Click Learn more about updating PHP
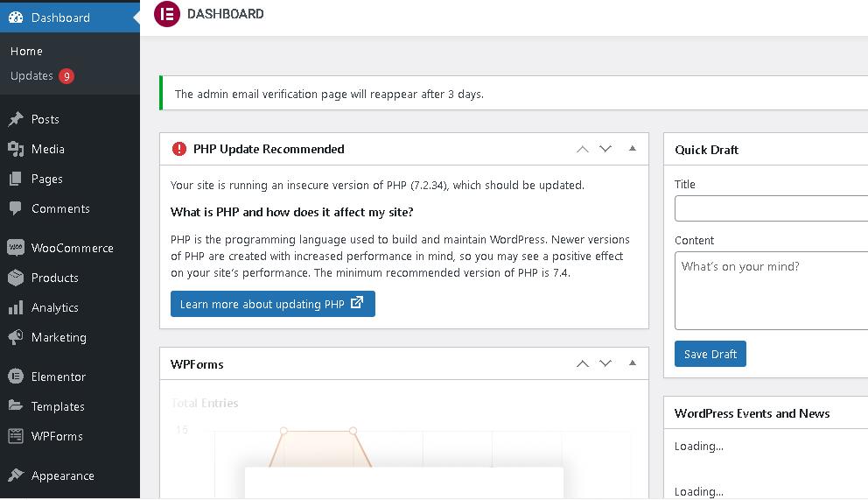Viewport: 868px width, 500px height. coord(272,304)
